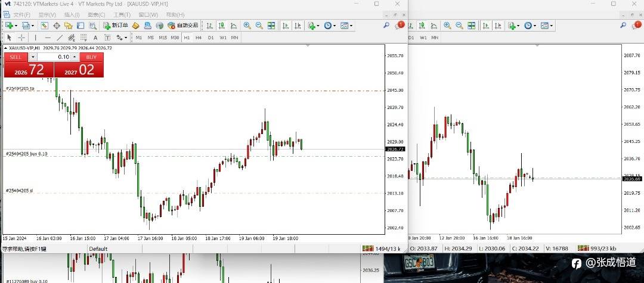Increase lot size with up arrow

pyautogui.click(x=75, y=57)
